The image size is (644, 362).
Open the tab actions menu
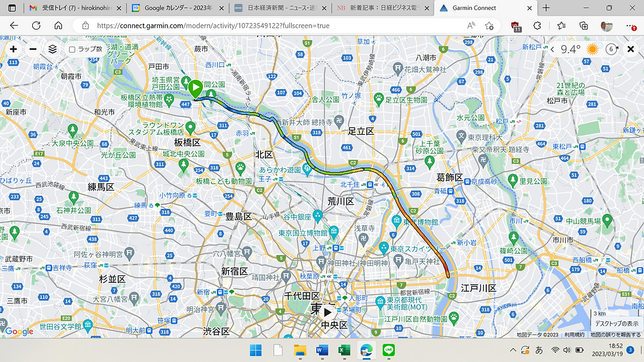[x=12, y=8]
